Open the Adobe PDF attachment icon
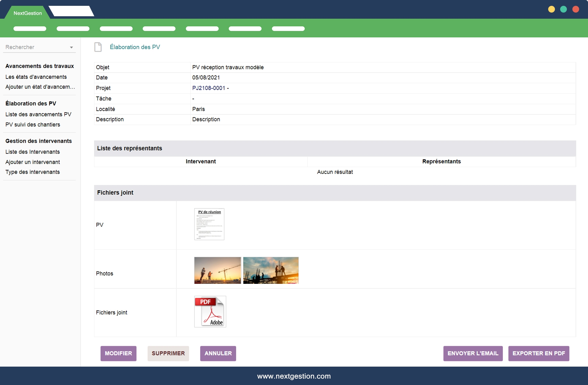588x385 pixels. pos(210,311)
